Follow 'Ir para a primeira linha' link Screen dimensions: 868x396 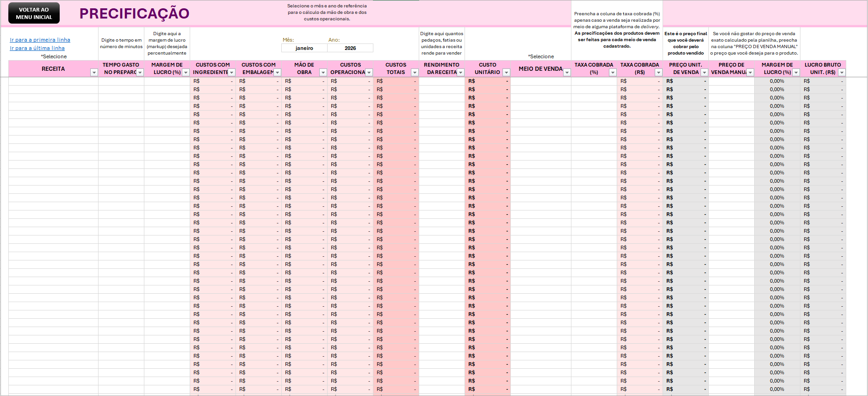[x=40, y=40]
